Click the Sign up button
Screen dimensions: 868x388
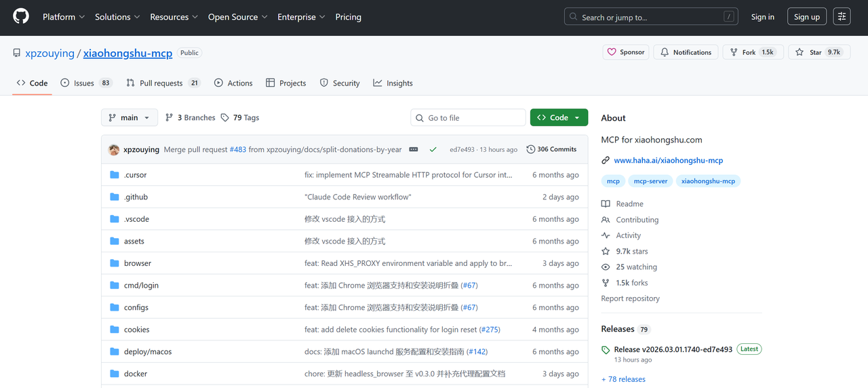coord(807,17)
